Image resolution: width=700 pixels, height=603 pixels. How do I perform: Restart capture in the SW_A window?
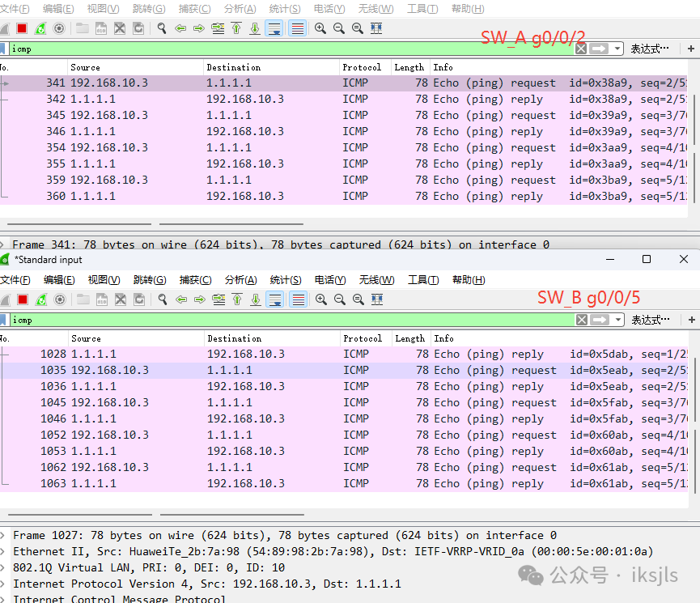[x=40, y=28]
